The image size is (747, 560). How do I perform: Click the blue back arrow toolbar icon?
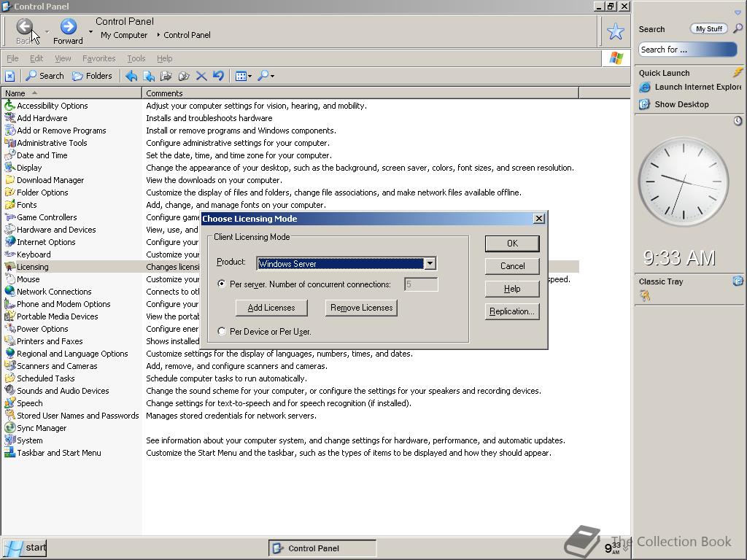(x=131, y=76)
